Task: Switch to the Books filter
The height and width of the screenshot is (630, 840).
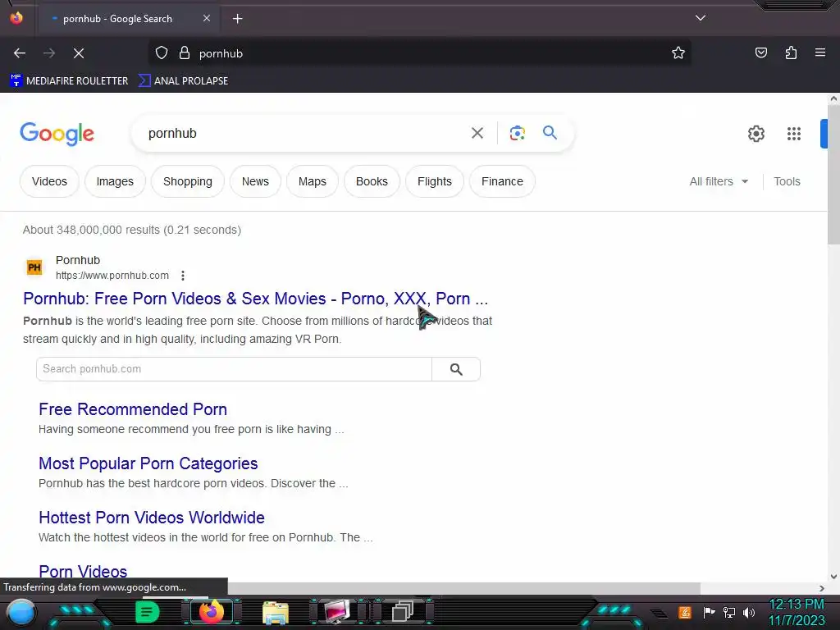Action: tap(372, 181)
